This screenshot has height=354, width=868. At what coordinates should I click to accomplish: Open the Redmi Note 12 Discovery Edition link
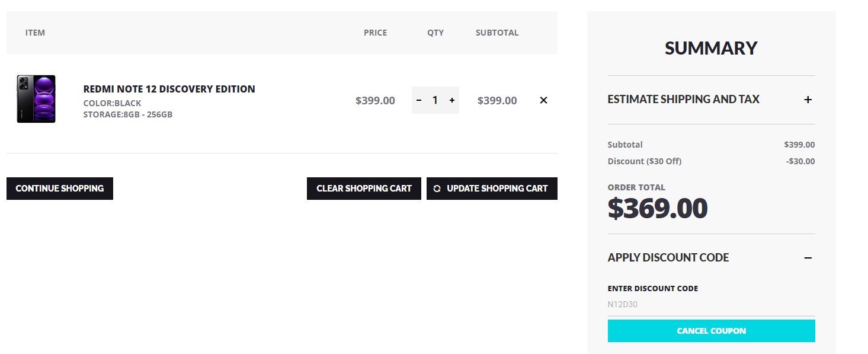(169, 89)
